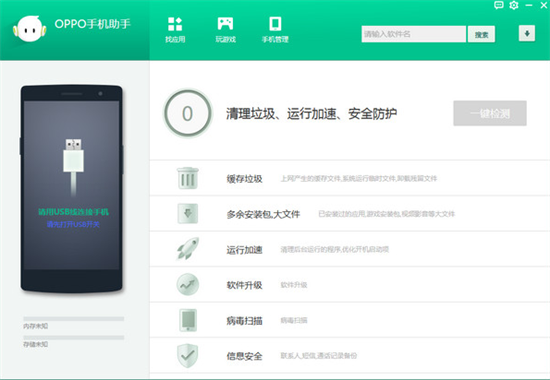Click the chart icon for 软件升级
The width and height of the screenshot is (550, 380).
[188, 284]
